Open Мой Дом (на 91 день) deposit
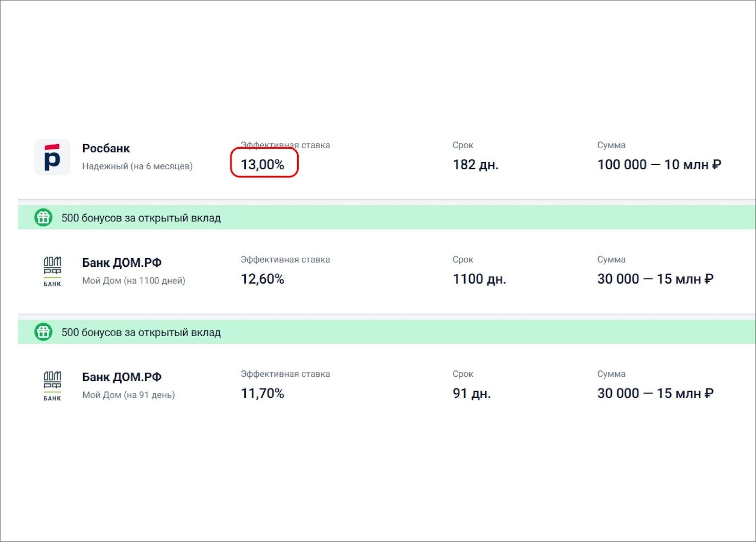This screenshot has width=756, height=542. click(128, 395)
